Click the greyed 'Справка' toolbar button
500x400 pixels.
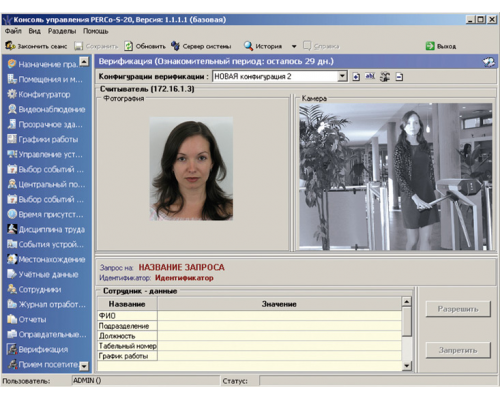321,46
